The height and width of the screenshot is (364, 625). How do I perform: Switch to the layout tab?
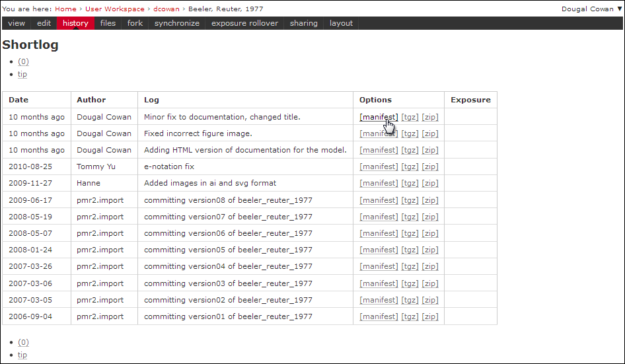click(x=341, y=23)
